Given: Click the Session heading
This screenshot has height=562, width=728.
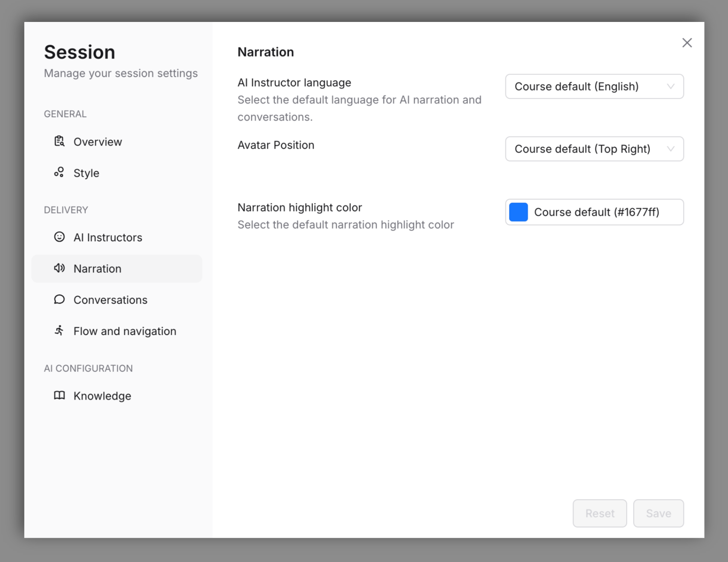Looking at the screenshot, I should tap(79, 52).
